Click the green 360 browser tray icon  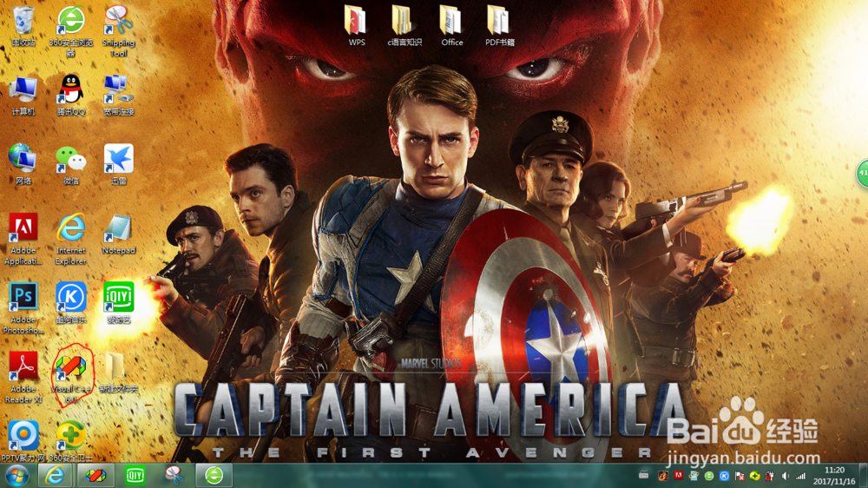708,476
